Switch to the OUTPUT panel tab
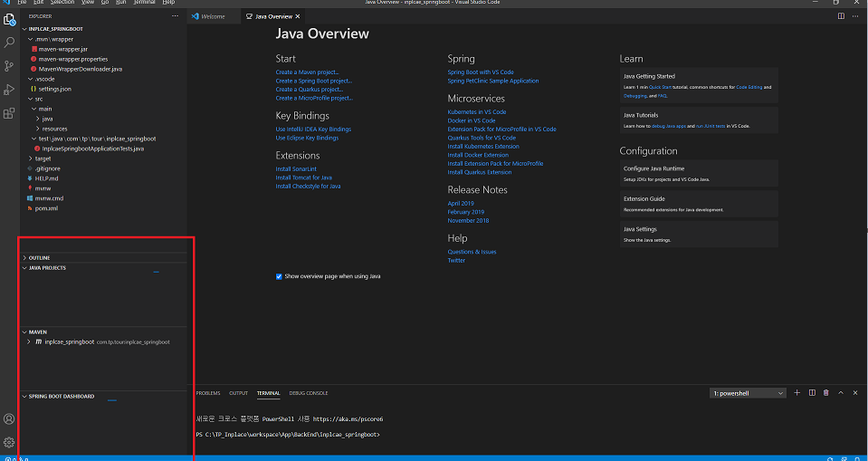Image resolution: width=868 pixels, height=461 pixels. coord(239,393)
